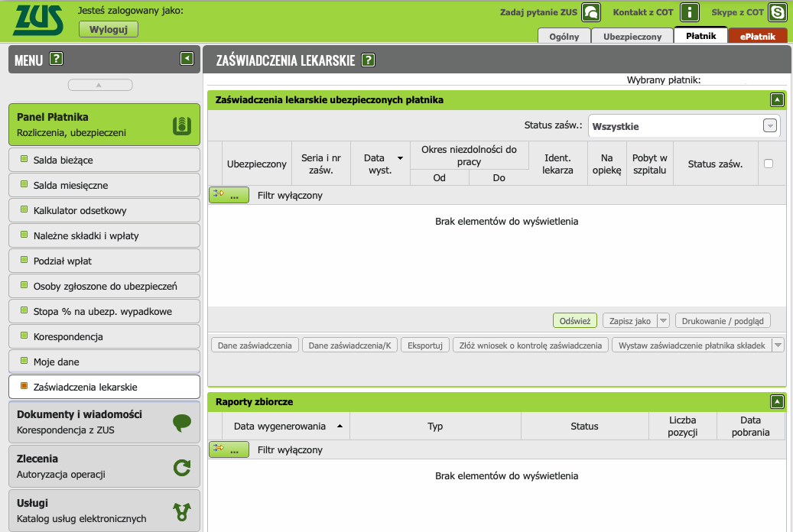The width and height of the screenshot is (793, 532).
Task: Switch to the ePłatnik tab
Action: [x=757, y=36]
